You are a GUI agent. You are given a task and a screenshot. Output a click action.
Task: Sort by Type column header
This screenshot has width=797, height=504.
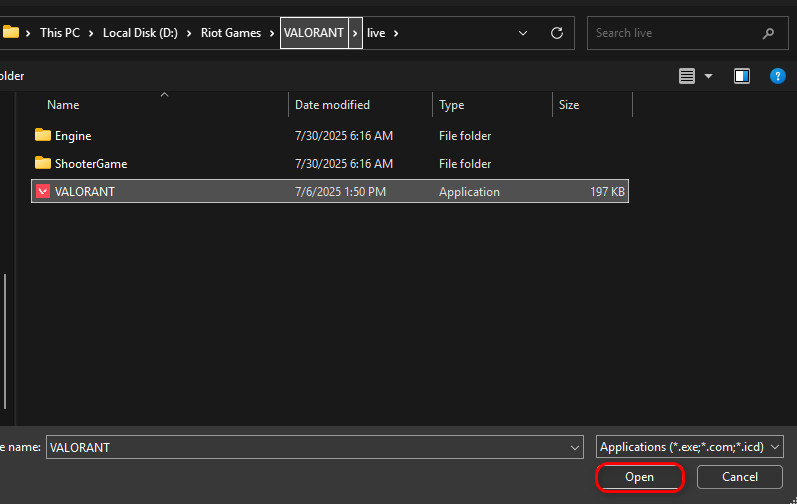coord(451,105)
